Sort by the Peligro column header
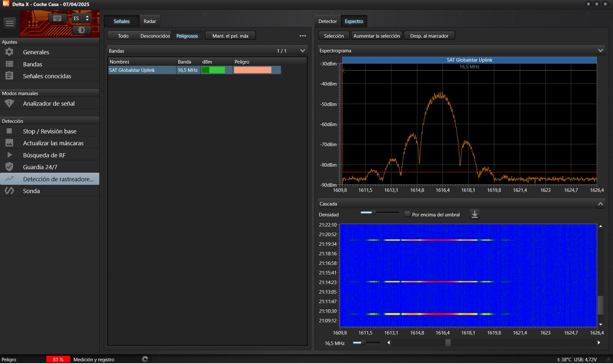The image size is (613, 364). point(257,61)
